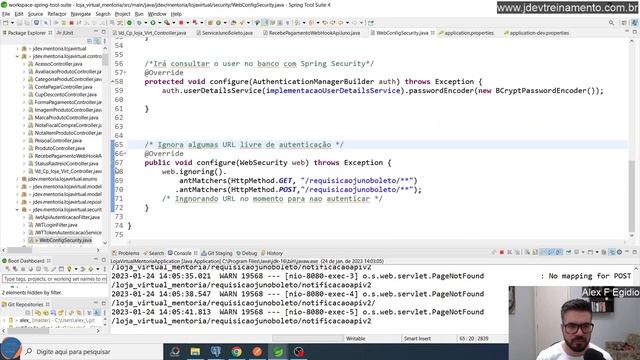Switch to the application.properties editor tab
The width and height of the screenshot is (640, 360).
[469, 33]
